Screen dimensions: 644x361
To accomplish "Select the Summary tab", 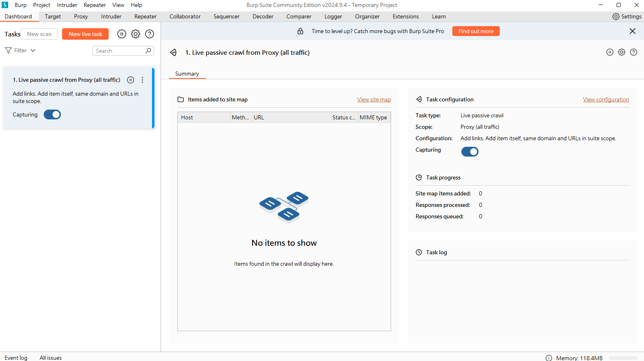I will pos(187,74).
